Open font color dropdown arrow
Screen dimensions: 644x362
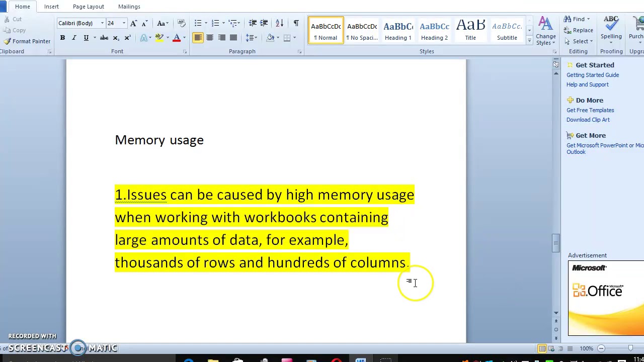click(x=184, y=38)
